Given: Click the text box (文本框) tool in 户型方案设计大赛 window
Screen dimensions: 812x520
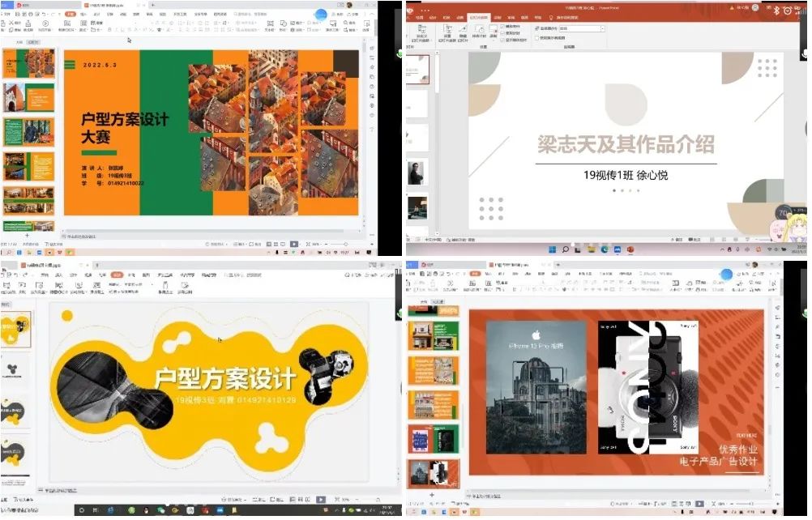Looking at the screenshot, I should 271,27.
